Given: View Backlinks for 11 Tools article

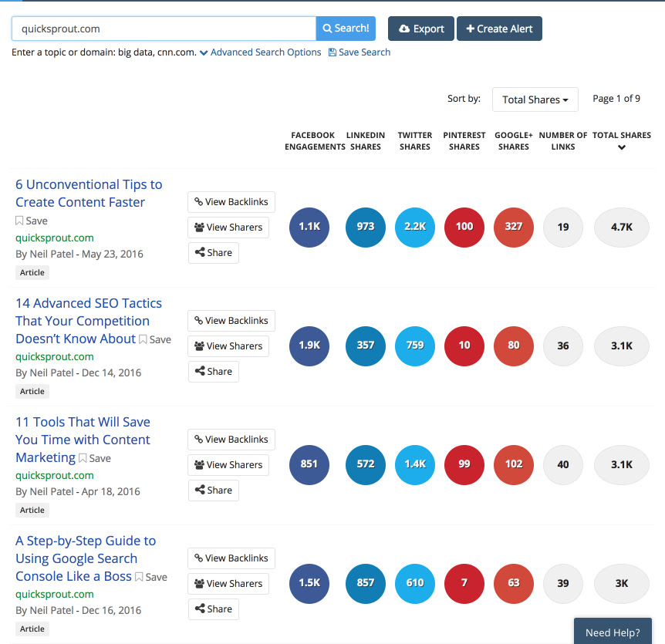Looking at the screenshot, I should (x=231, y=439).
